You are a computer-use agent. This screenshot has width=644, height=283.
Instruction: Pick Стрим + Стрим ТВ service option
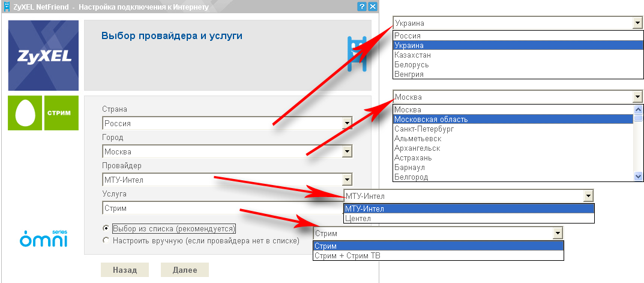pos(439,255)
